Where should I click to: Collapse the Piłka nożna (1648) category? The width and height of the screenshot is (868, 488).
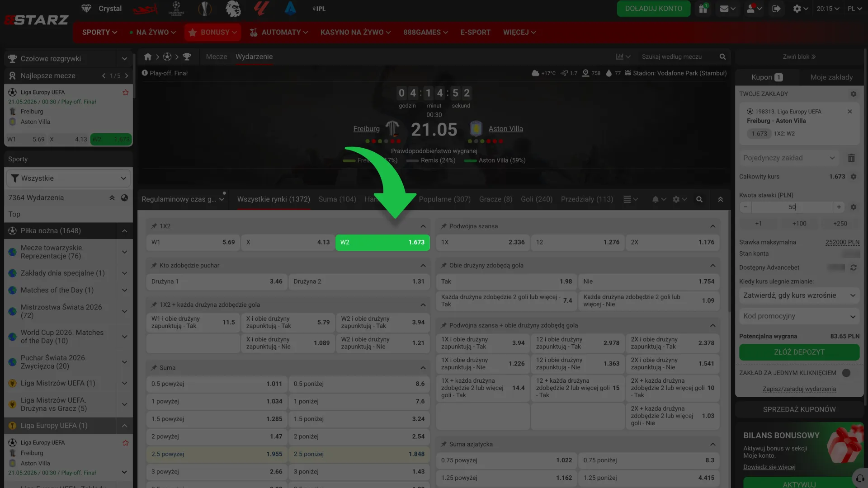point(124,231)
